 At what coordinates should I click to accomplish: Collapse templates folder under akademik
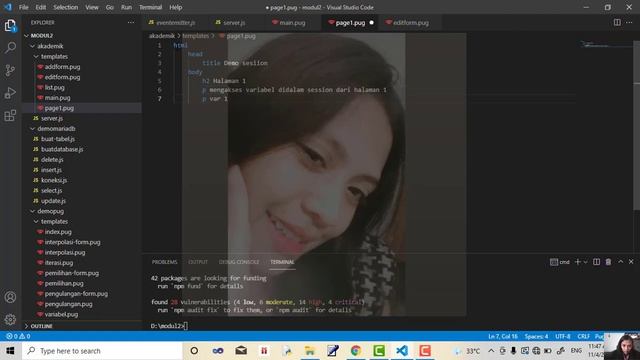pos(82,56)
